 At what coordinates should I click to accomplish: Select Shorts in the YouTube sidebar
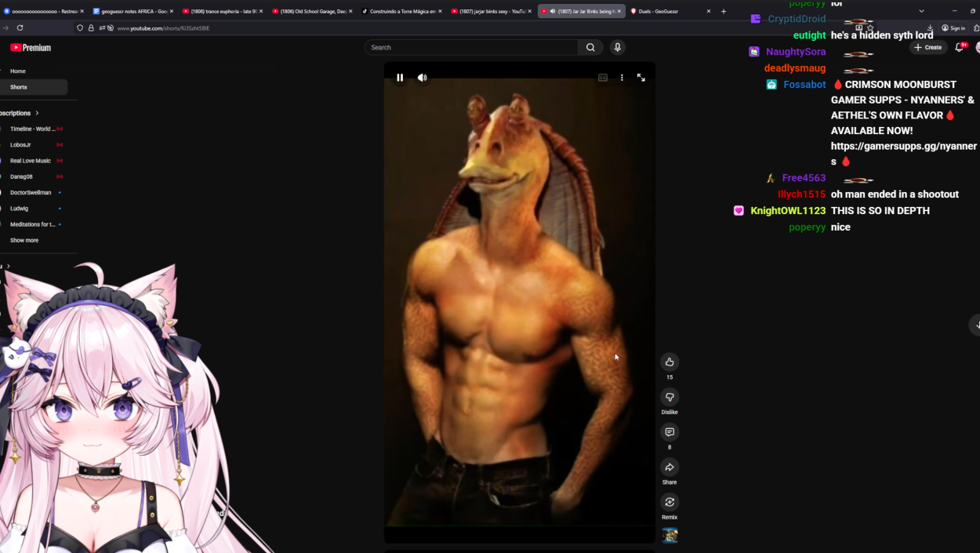pyautogui.click(x=34, y=87)
